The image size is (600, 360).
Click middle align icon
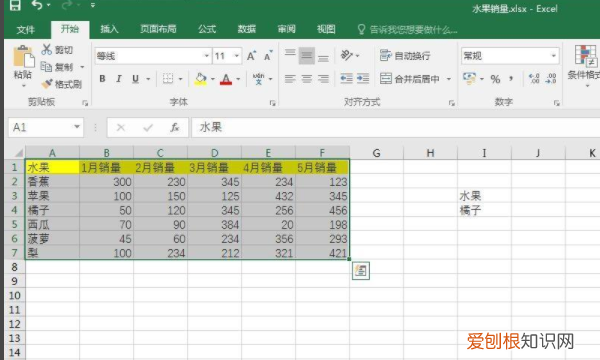pos(307,56)
